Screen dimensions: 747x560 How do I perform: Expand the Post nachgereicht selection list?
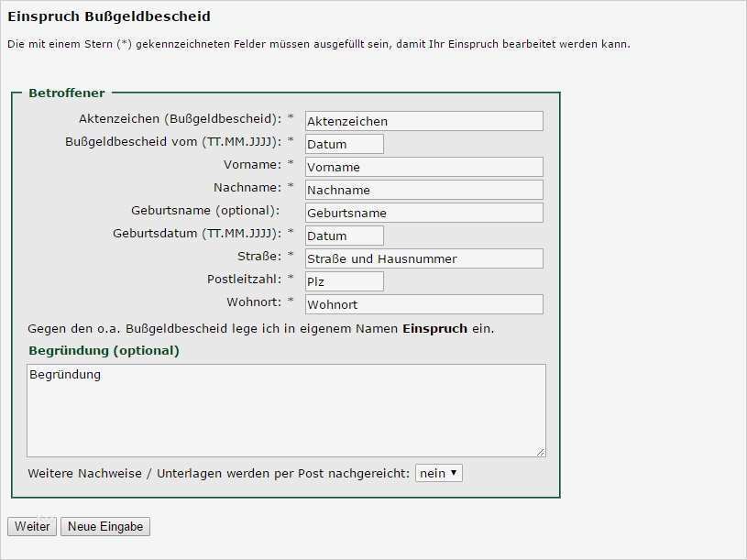pyautogui.click(x=438, y=471)
